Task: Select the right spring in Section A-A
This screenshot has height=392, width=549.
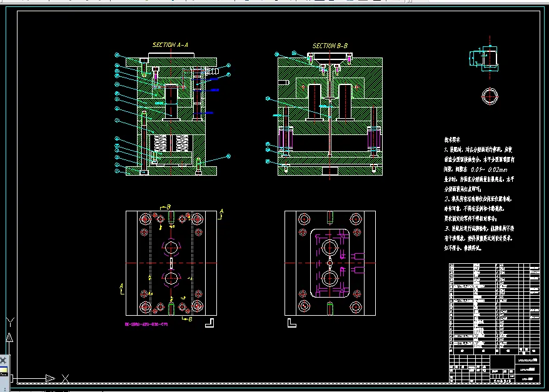Action: point(182,143)
